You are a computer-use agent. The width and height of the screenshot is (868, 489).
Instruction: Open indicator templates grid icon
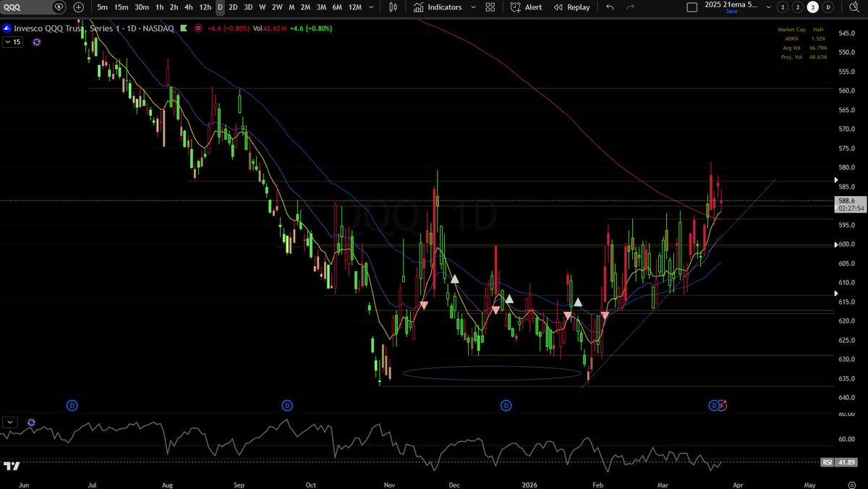coord(490,7)
